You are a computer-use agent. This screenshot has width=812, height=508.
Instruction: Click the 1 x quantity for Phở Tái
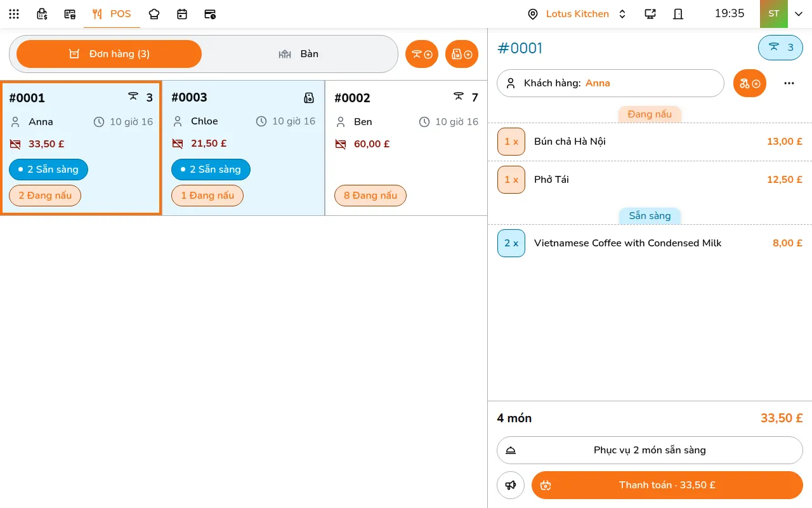511,180
